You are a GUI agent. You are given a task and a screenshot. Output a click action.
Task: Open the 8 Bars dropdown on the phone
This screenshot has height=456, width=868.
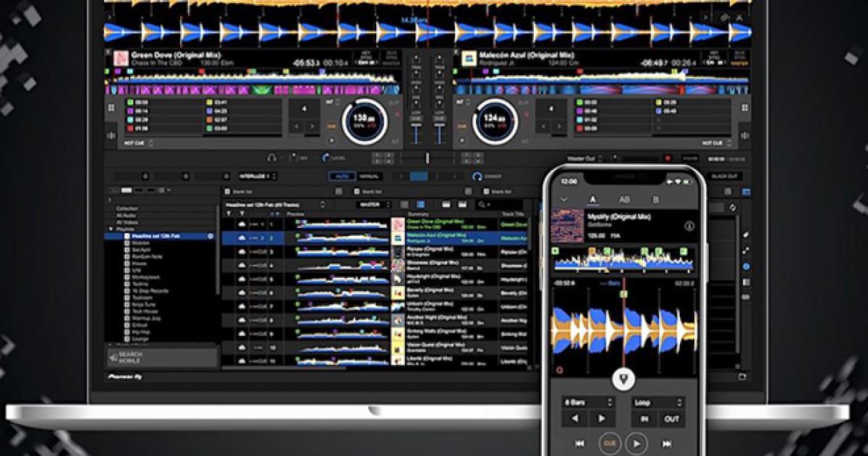(x=588, y=402)
